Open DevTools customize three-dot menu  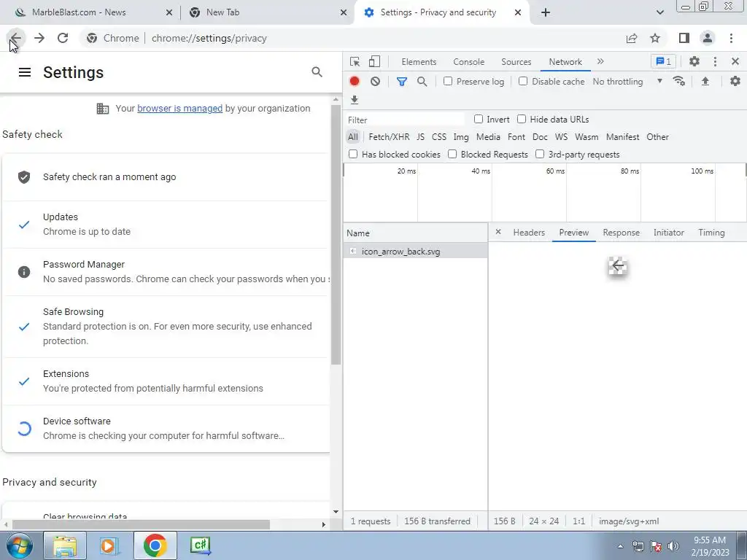pyautogui.click(x=715, y=61)
